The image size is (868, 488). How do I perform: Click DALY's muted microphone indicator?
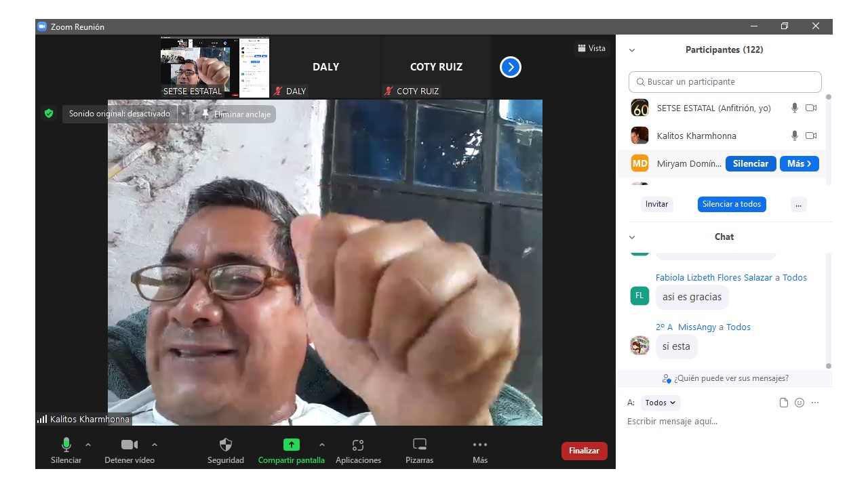[x=278, y=91]
